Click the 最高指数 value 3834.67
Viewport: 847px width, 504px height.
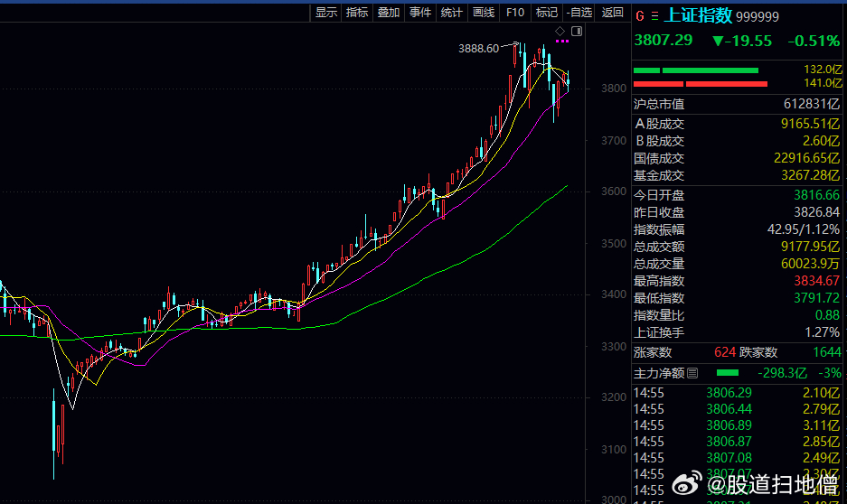[817, 281]
